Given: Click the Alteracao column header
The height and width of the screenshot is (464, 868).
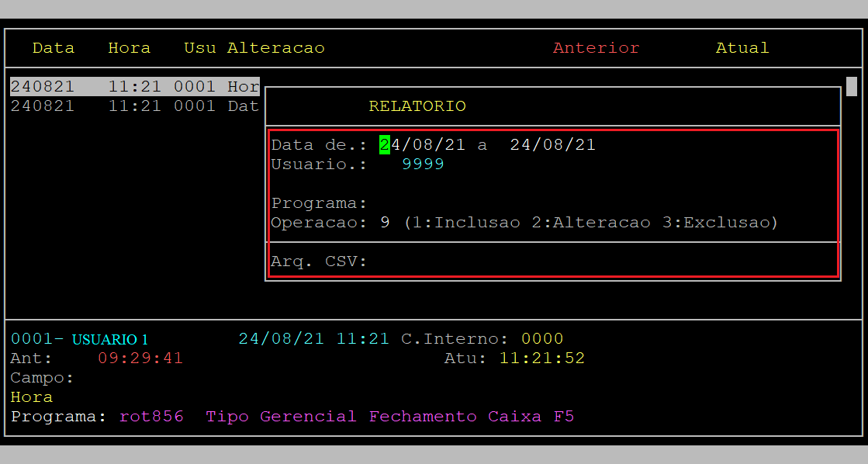Looking at the screenshot, I should click(x=275, y=48).
